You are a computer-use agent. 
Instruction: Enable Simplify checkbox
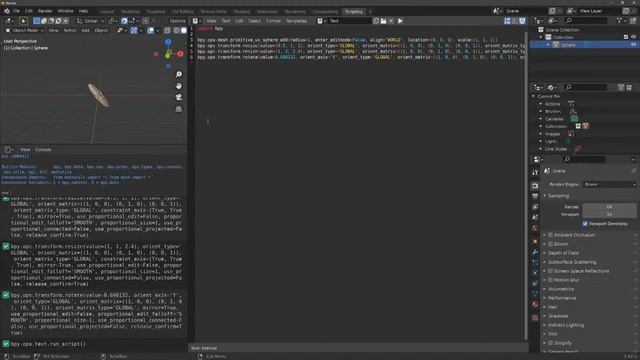click(550, 343)
